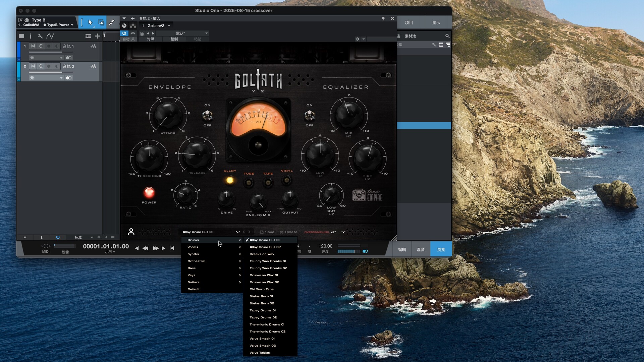Enable the TUBE saturation mode
The image size is (644, 362).
click(249, 183)
